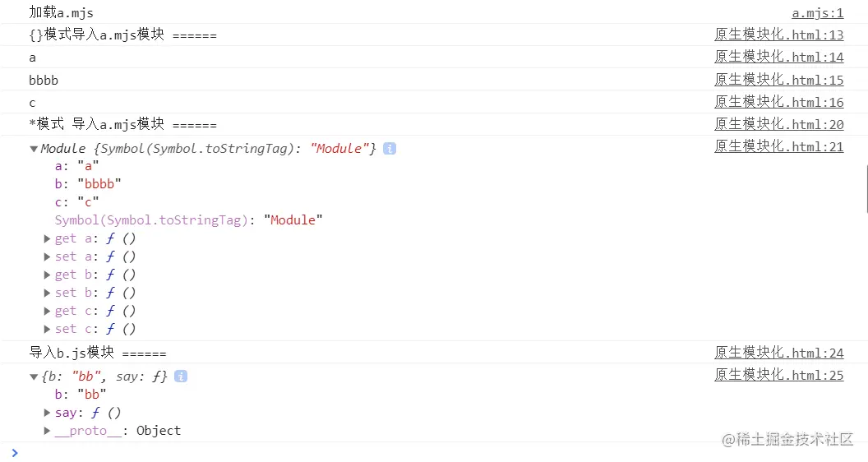Viewport: 868px width, 462px height.
Task: Select the Symbol.toStringTag property row
Action: 188,220
